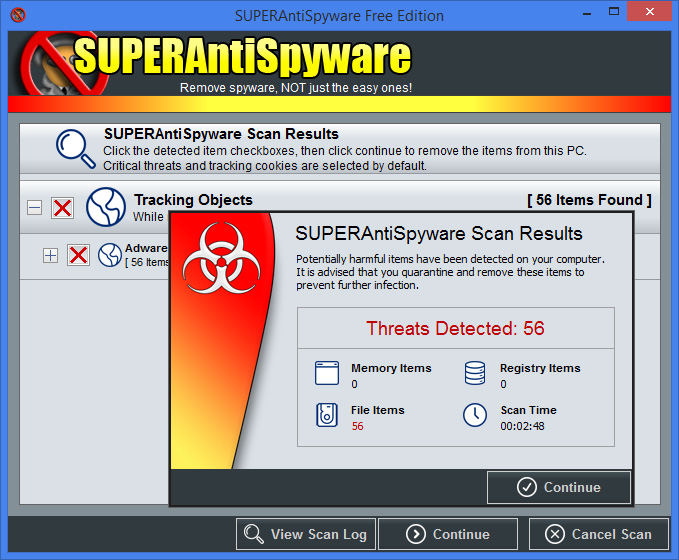Click the SUPERAntiSpyware title bar app icon
This screenshot has height=560, width=679.
coord(18,15)
